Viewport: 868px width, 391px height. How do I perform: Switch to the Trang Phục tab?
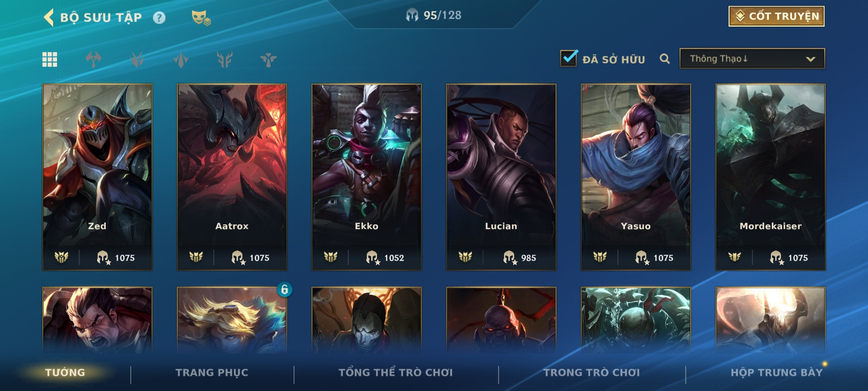(212, 373)
